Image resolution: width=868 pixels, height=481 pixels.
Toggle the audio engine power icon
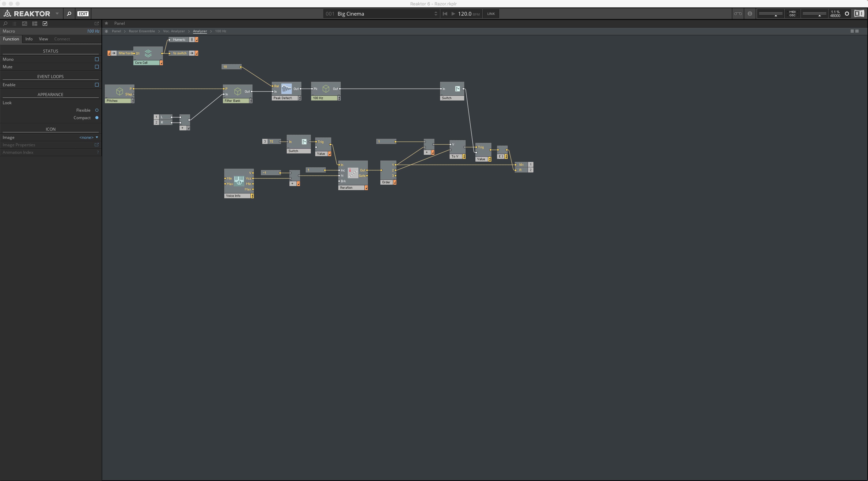click(847, 14)
